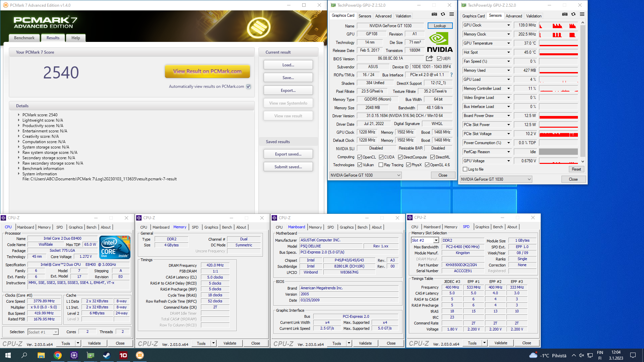Click the GPU Temperature sensor graph
This screenshot has width=644, height=362.
coord(558,43)
